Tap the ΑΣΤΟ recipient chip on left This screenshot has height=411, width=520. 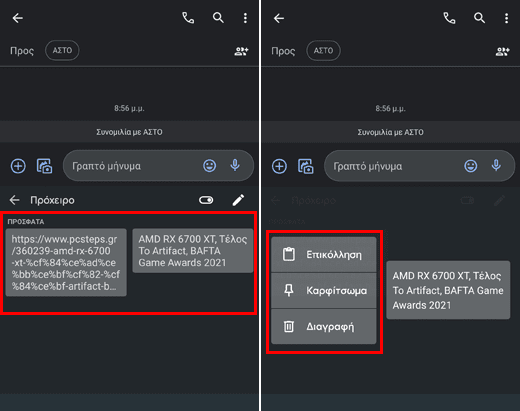point(62,50)
